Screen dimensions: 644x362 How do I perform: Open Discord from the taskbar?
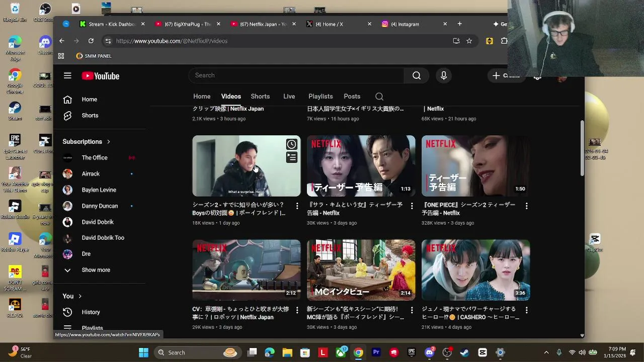pyautogui.click(x=429, y=352)
